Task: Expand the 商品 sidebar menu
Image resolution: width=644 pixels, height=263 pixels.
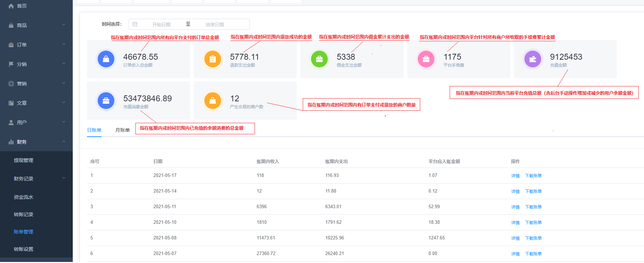Action: (36, 25)
